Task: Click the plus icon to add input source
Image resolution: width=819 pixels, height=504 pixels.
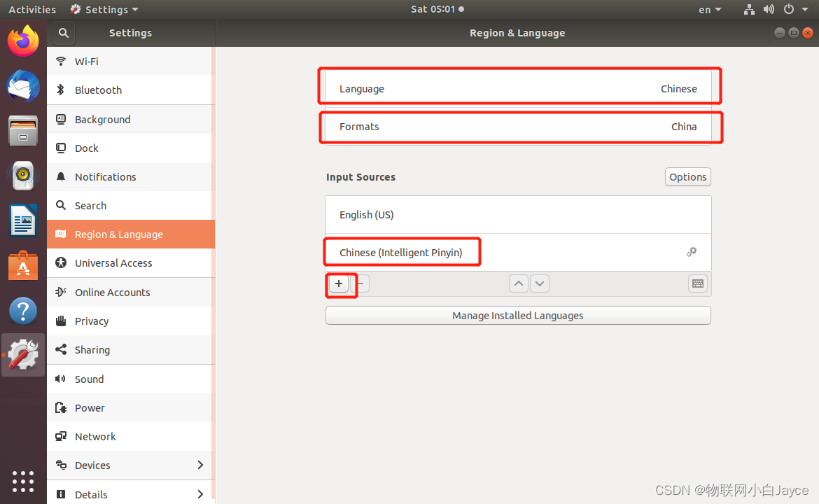Action: (x=338, y=284)
